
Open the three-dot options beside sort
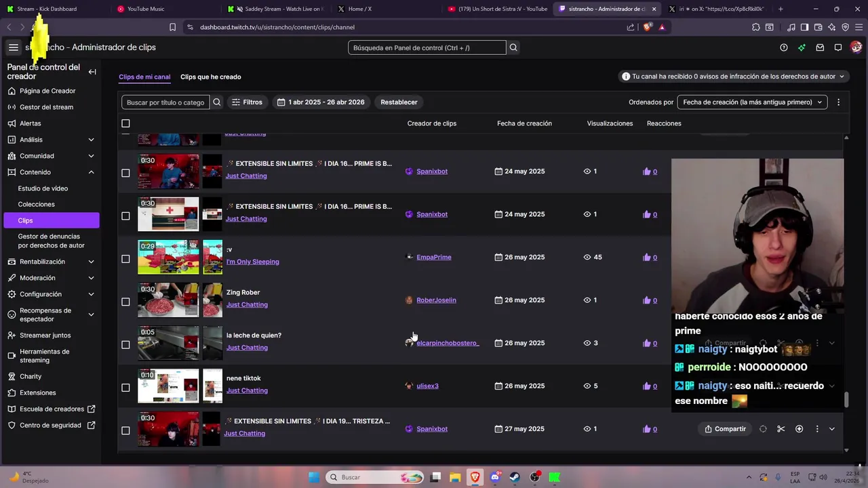click(x=838, y=102)
